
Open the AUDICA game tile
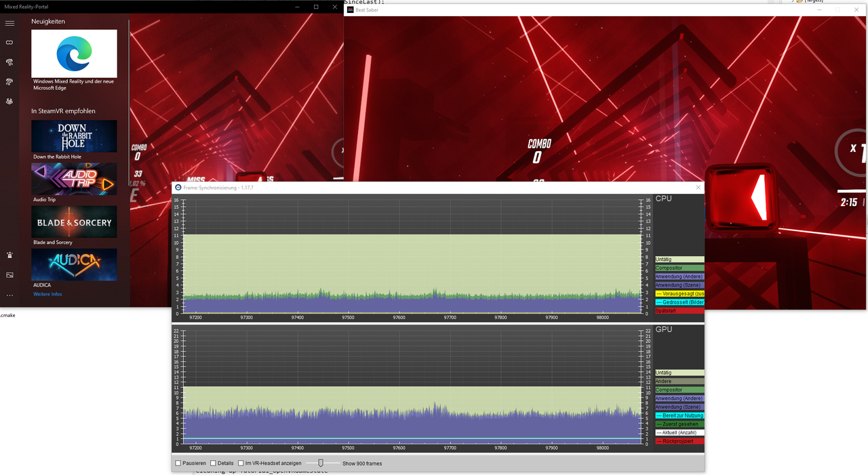(x=74, y=264)
